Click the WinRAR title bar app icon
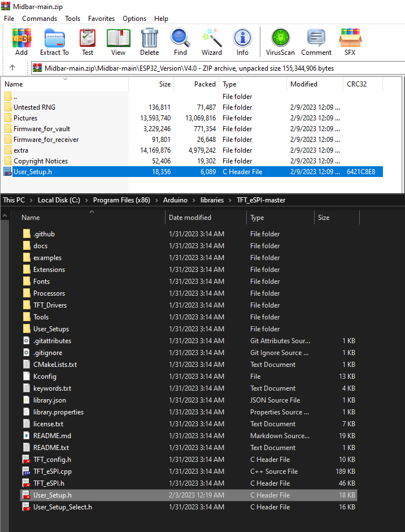 click(6, 6)
